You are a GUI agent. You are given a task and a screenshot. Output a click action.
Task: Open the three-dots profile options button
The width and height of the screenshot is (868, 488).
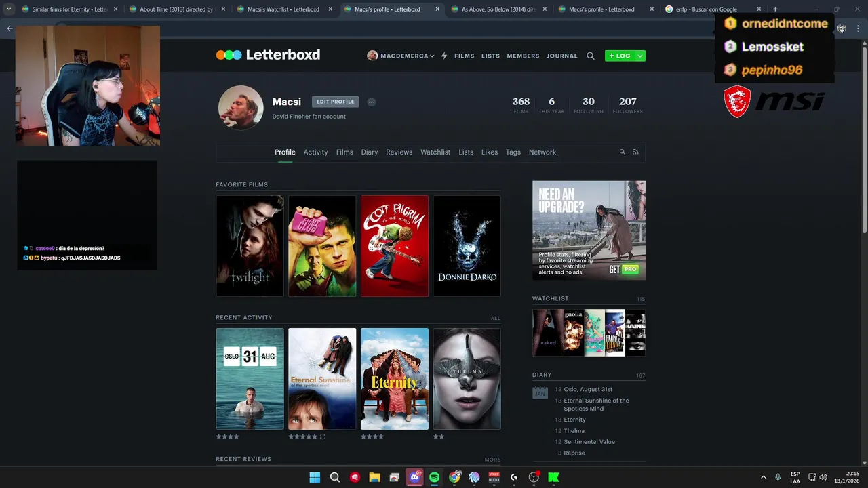[x=372, y=102]
